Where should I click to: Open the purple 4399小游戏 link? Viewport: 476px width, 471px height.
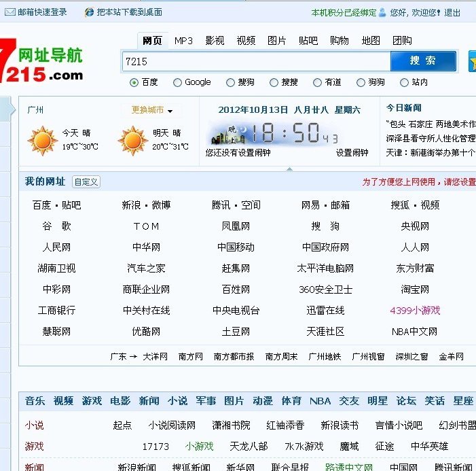pos(415,310)
